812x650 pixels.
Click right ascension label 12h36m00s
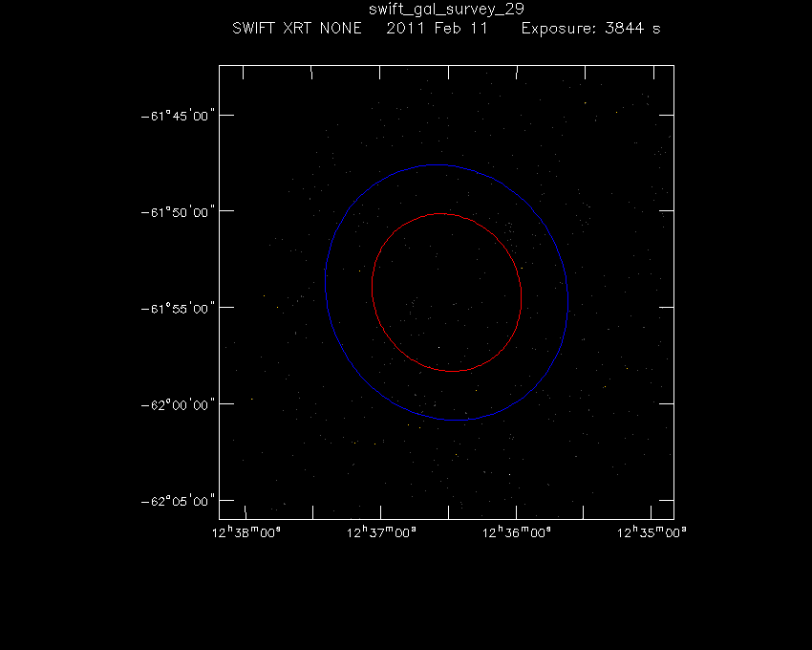coord(516,532)
